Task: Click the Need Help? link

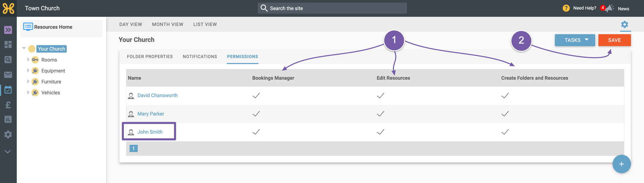Action: pos(585,8)
